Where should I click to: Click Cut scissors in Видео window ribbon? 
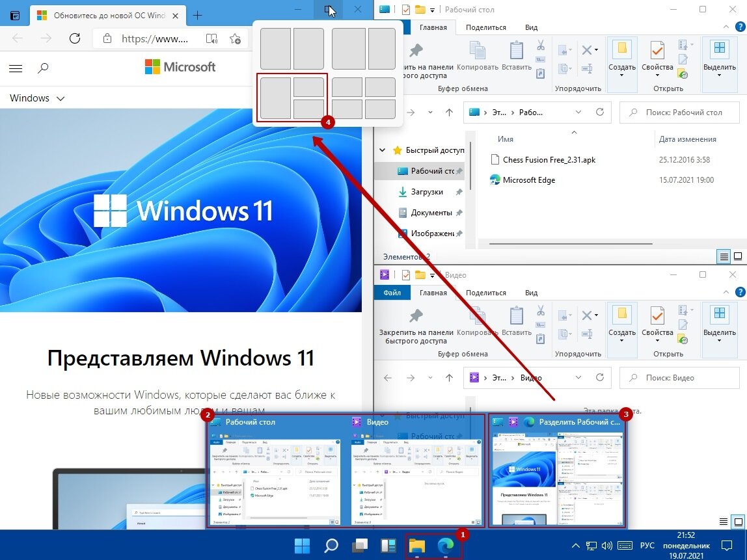pyautogui.click(x=540, y=311)
